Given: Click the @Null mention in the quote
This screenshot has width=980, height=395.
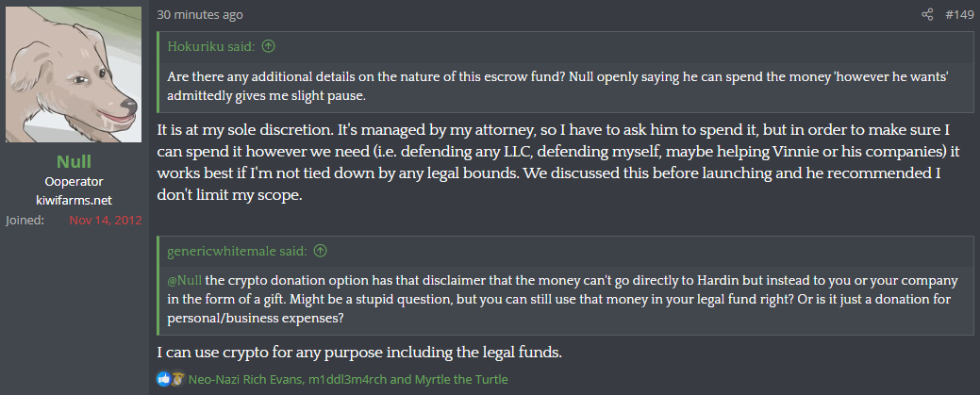Looking at the screenshot, I should pos(185,281).
